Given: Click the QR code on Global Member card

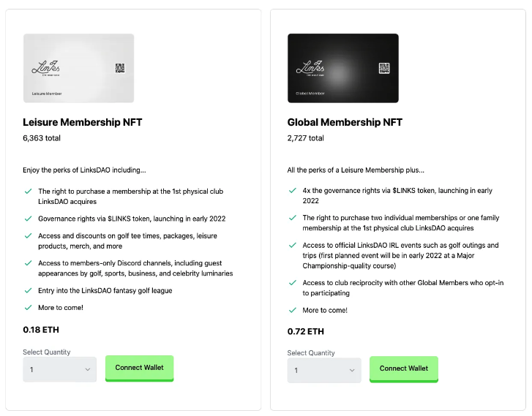Looking at the screenshot, I should point(383,68).
